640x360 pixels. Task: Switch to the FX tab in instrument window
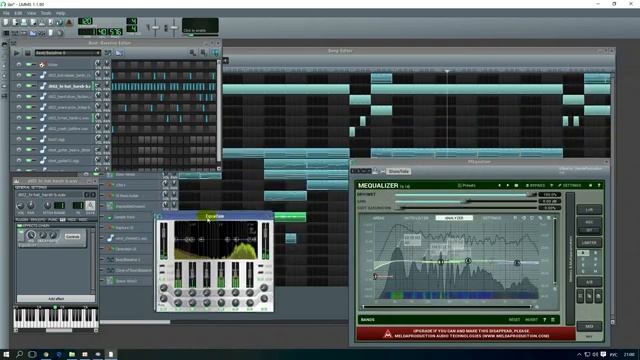pos(62,220)
